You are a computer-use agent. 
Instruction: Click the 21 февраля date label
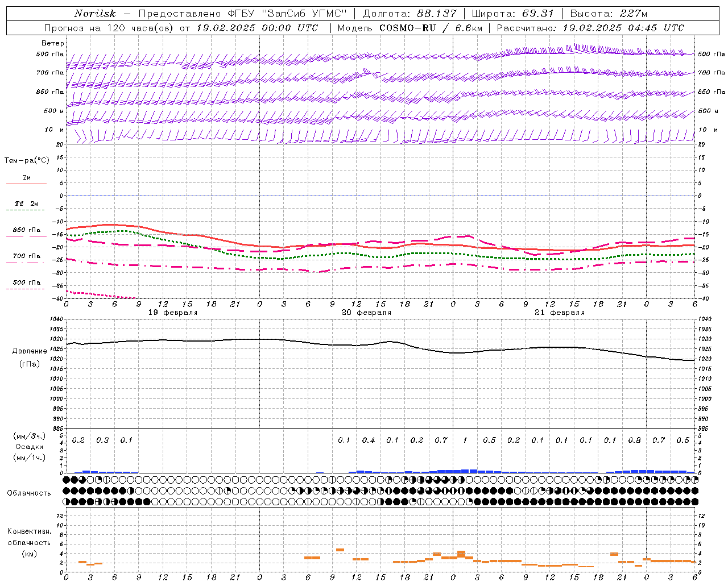tap(560, 313)
